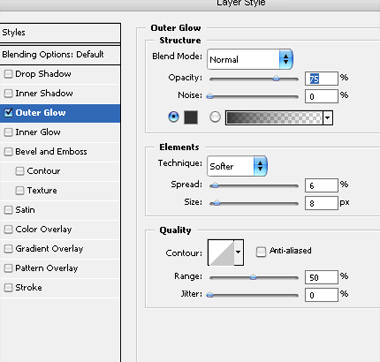Check the Pattern Overlay checkbox
This screenshot has height=362, width=380.
pos(8,268)
